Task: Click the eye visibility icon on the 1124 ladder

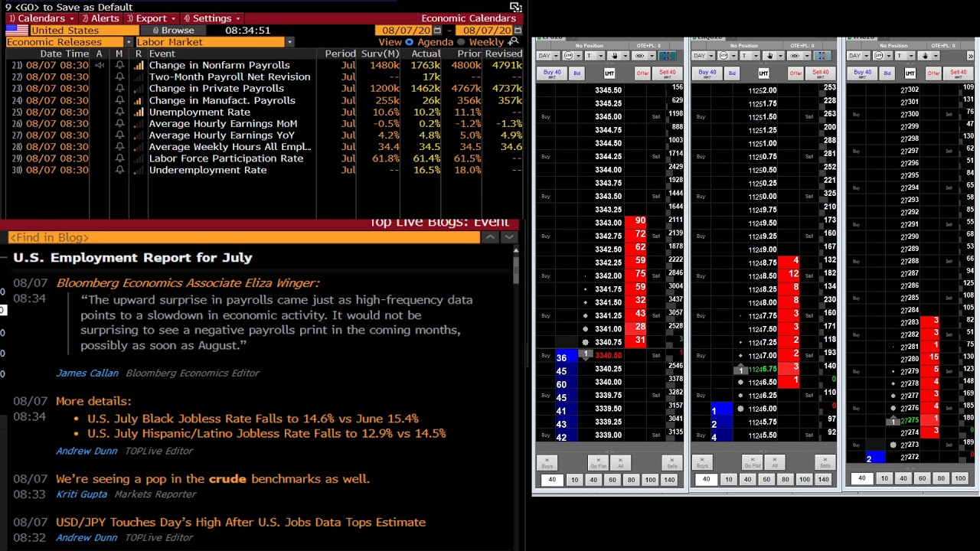Action: pyautogui.click(x=794, y=56)
